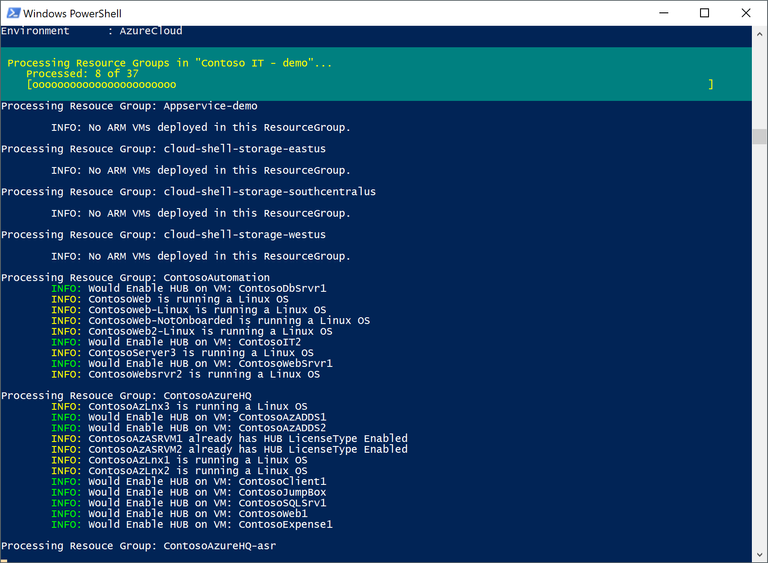Click the ContosoAzLnx1 Linux line
This screenshot has height=563, width=768.
click(179, 460)
